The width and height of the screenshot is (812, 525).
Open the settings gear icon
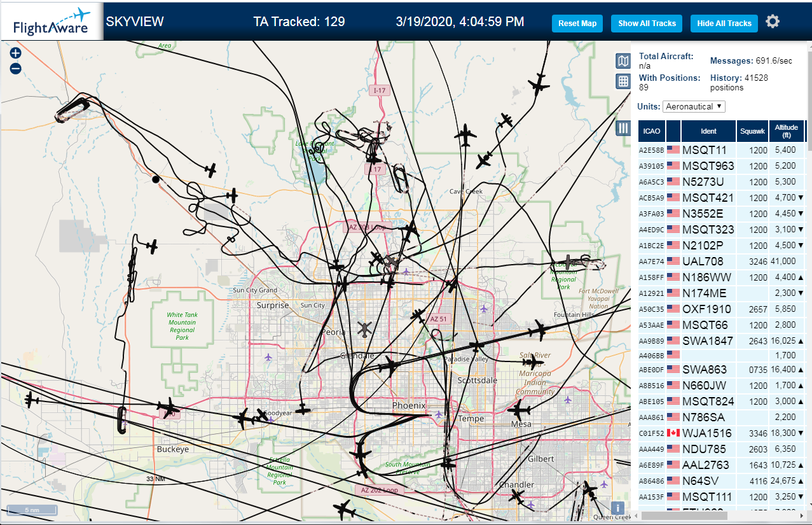(x=773, y=22)
